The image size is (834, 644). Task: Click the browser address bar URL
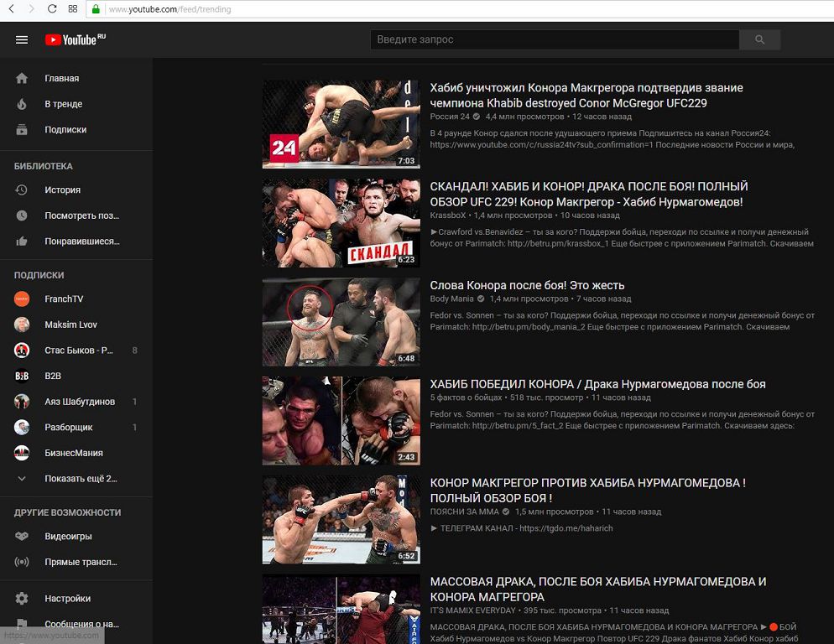[169, 9]
